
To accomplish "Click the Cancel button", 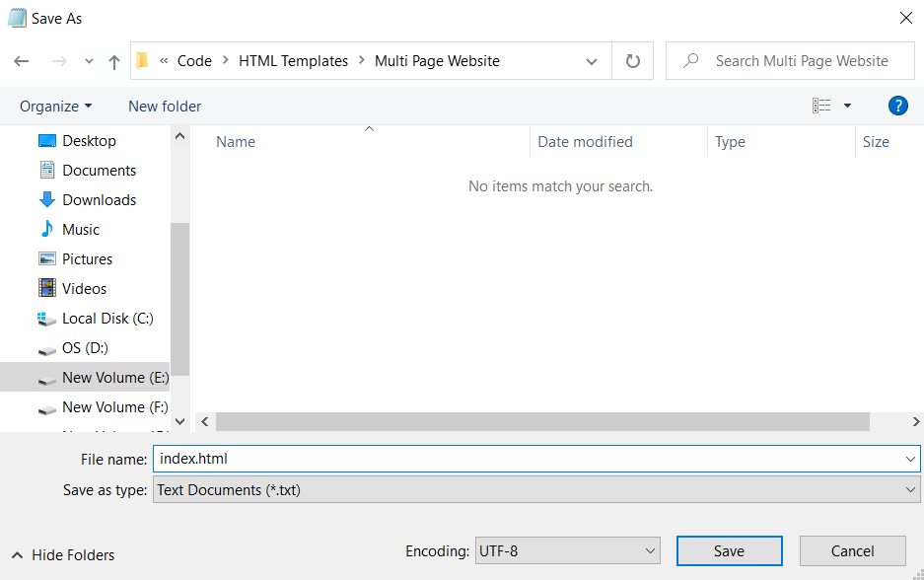I will pos(852,551).
